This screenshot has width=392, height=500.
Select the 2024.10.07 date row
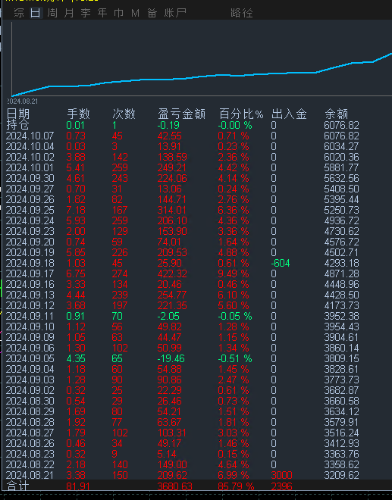[30, 136]
